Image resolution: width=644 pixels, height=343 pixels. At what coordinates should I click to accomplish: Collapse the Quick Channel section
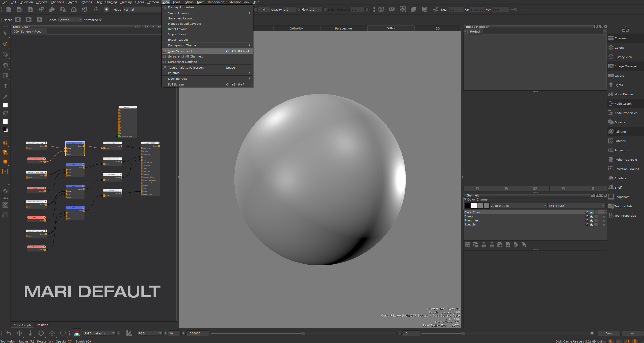tap(465, 199)
